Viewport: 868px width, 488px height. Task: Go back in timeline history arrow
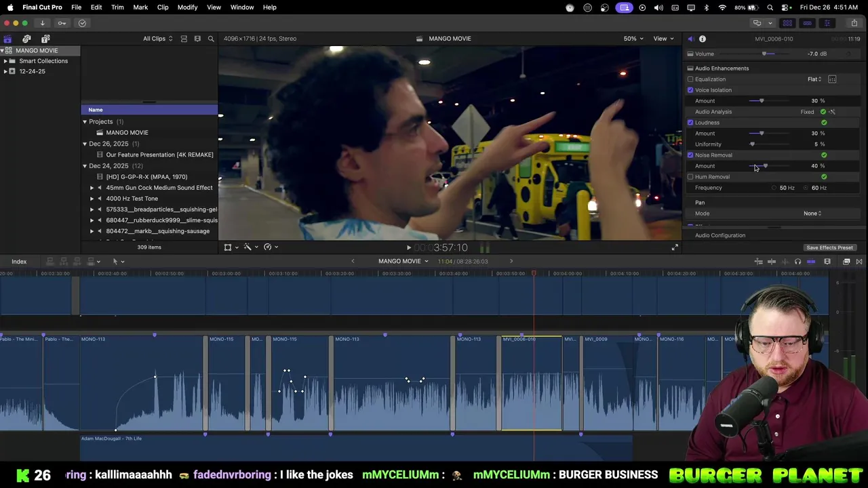353,262
